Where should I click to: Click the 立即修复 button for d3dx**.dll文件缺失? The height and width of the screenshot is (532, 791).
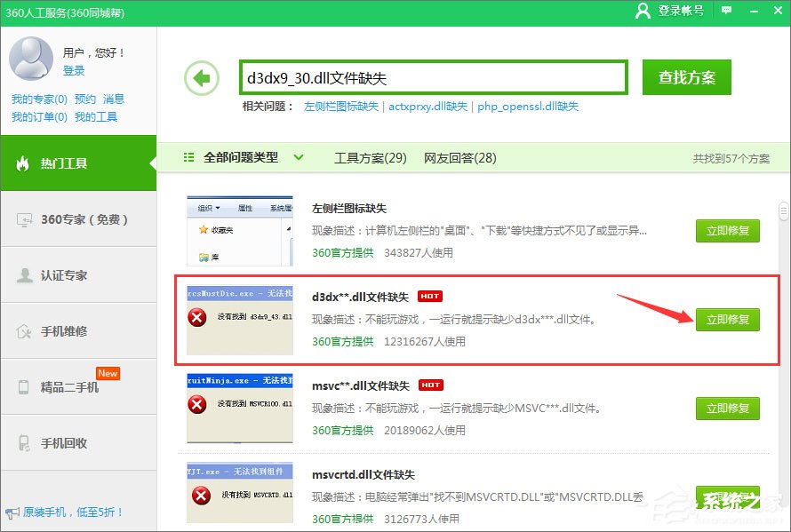coord(727,318)
